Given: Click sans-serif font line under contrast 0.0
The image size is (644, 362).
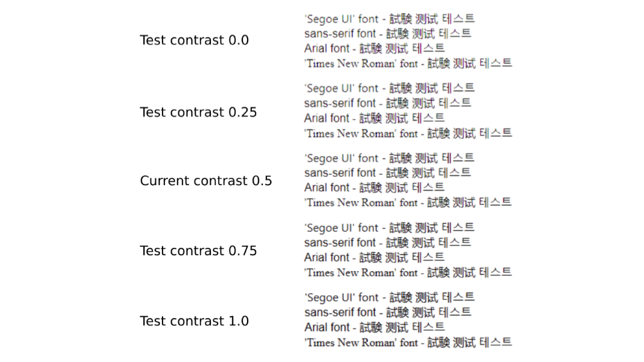Looking at the screenshot, I should (388, 34).
